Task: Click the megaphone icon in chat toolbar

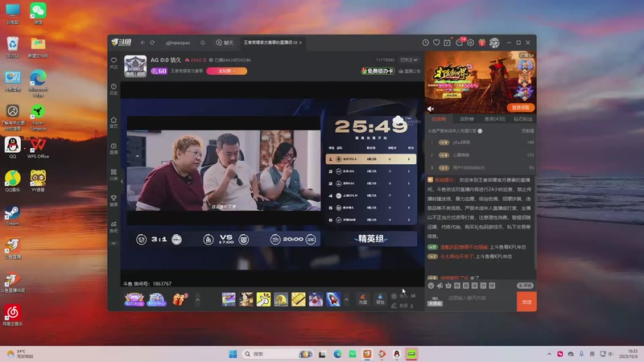Action: coord(440,286)
